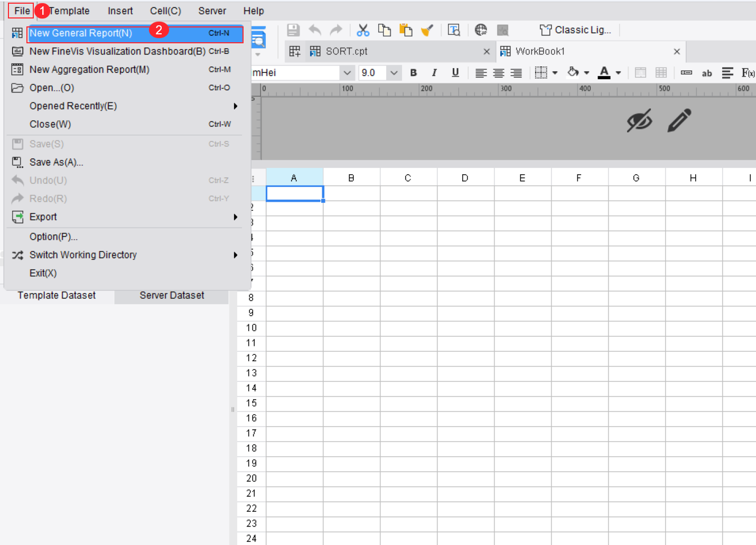This screenshot has height=545, width=756.
Task: Click the new template grid icon beside SORT.cpt
Action: tap(295, 51)
